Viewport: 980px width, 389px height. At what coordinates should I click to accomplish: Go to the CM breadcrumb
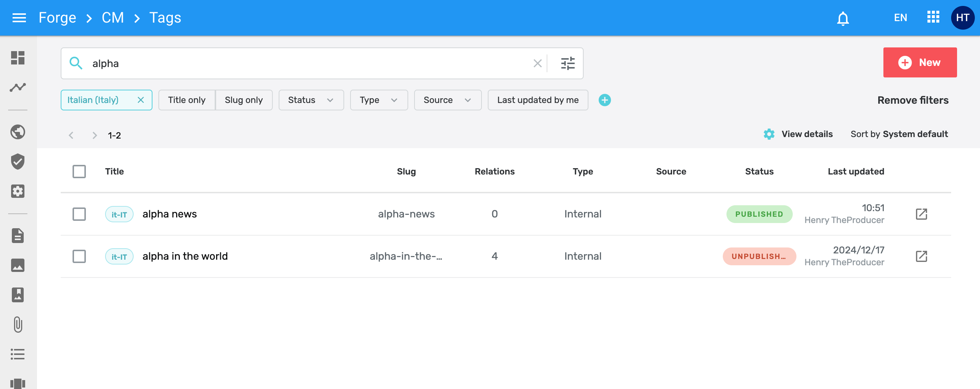[113, 17]
